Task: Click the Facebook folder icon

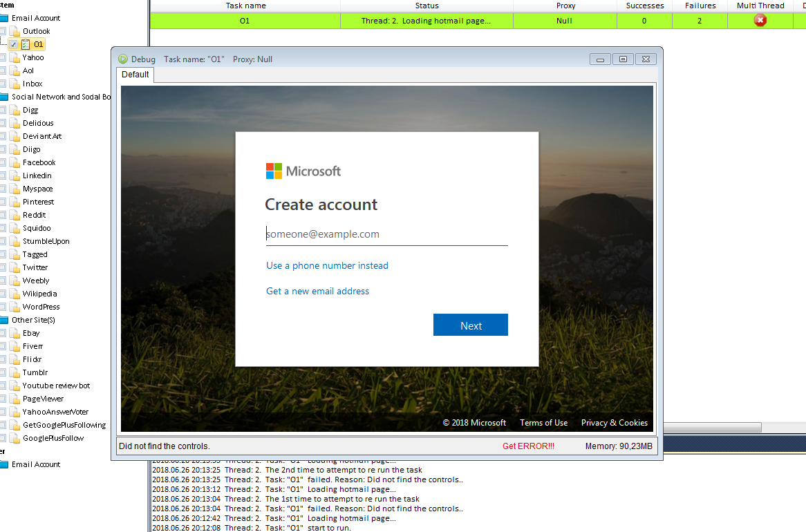Action: click(x=15, y=162)
